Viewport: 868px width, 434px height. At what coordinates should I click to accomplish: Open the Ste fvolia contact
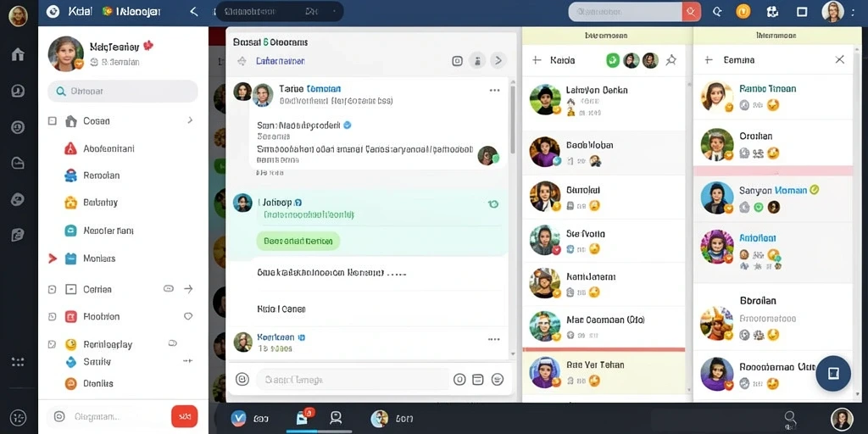604,240
